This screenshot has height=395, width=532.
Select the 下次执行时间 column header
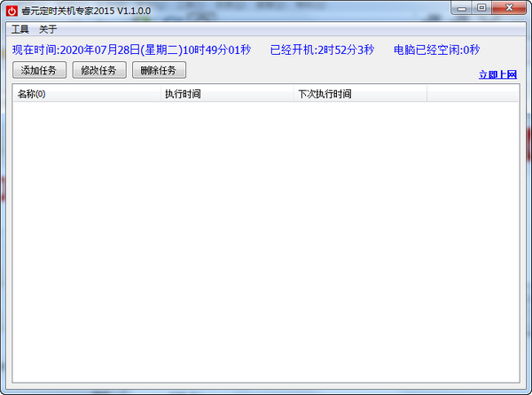(x=360, y=94)
